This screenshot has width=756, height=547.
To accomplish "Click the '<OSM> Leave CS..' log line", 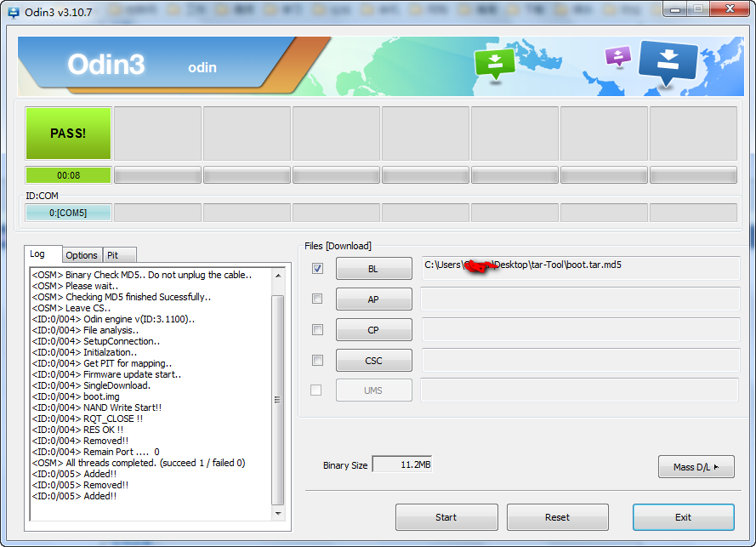I will (71, 308).
